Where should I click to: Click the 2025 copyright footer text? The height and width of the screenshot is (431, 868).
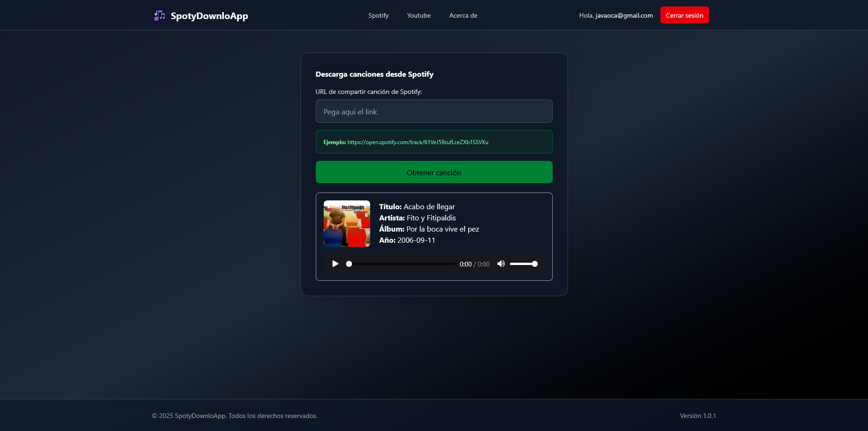235,416
